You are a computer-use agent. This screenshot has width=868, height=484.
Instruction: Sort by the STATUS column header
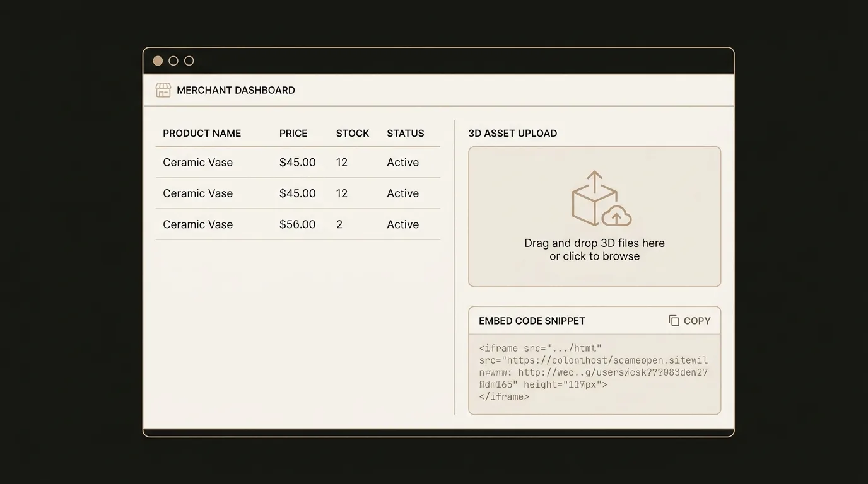tap(406, 134)
